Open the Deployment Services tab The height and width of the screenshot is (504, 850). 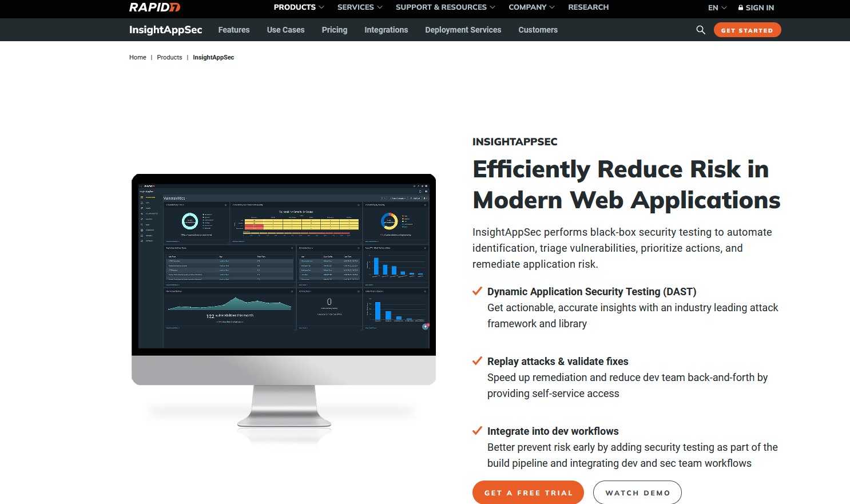coord(463,30)
